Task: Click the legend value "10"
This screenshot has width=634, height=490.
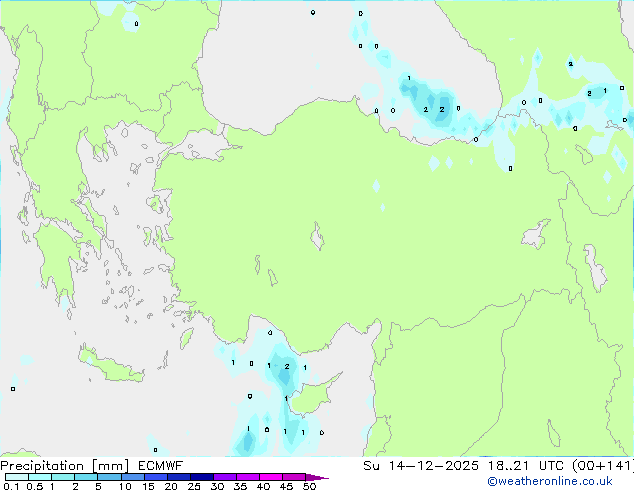Action: pyautogui.click(x=125, y=486)
